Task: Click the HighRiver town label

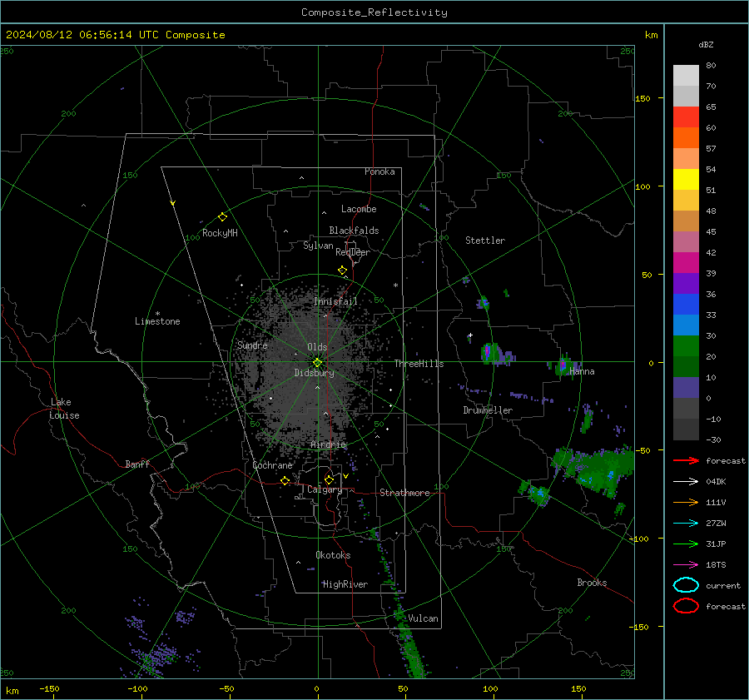Action: (345, 584)
